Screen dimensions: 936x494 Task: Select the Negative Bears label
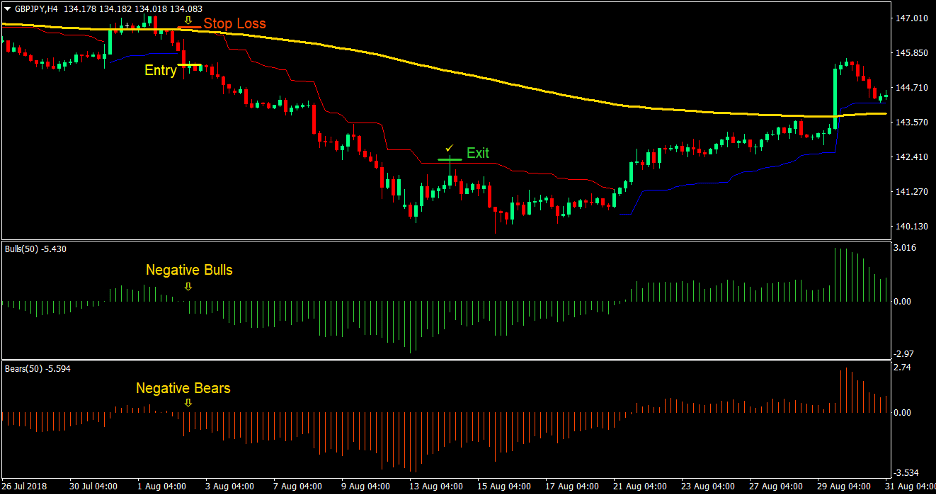183,388
